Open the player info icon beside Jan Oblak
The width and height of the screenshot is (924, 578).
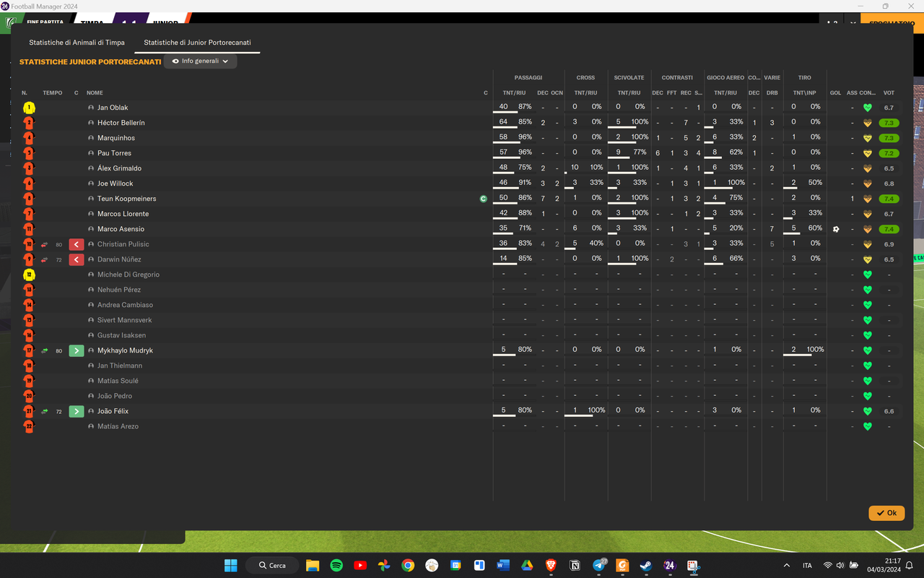(91, 108)
